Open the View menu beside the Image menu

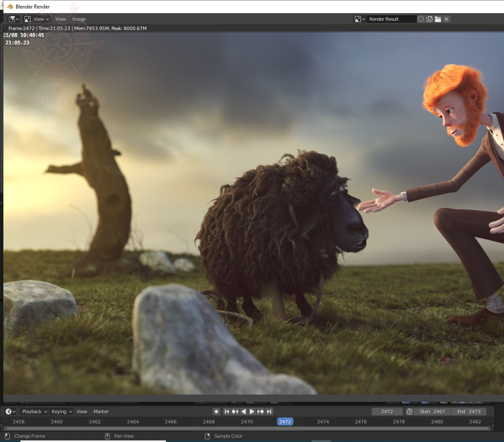[x=61, y=19]
